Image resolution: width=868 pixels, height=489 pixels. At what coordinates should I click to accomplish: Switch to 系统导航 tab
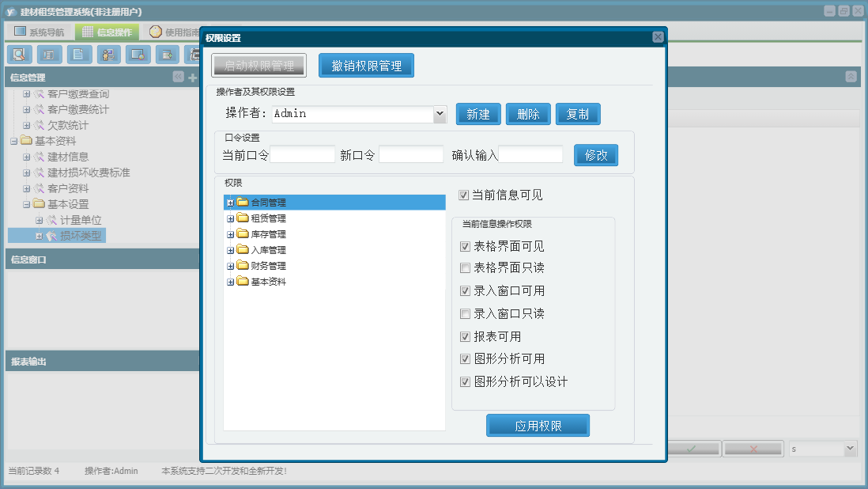click(39, 32)
